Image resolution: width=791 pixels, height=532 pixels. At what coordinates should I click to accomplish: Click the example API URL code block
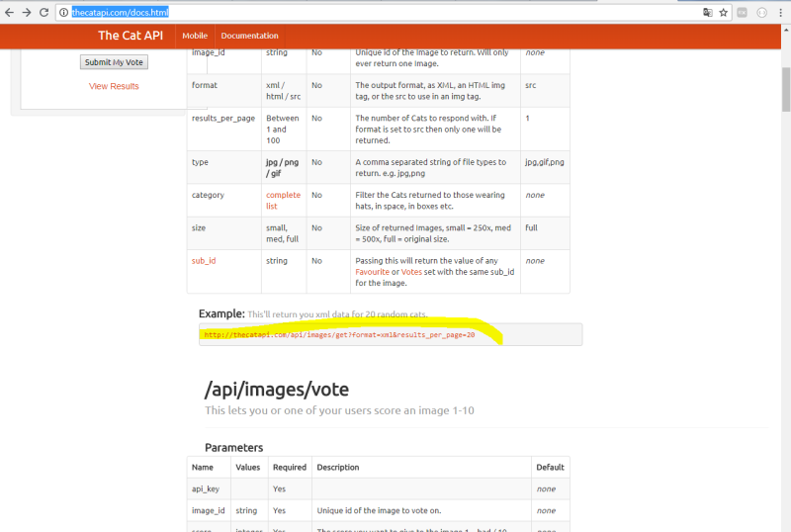391,334
